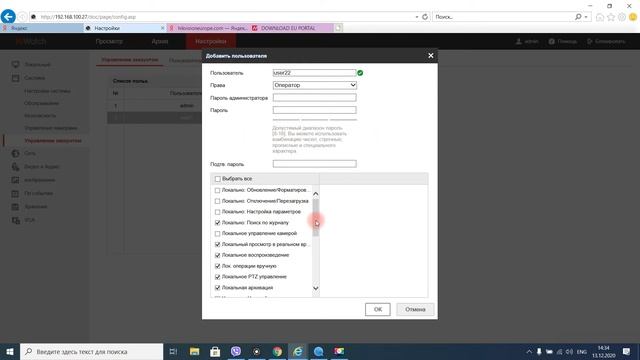Enable Локально: Отключение/Перезагрузка checkbox
This screenshot has width=640, height=360.
tap(218, 201)
